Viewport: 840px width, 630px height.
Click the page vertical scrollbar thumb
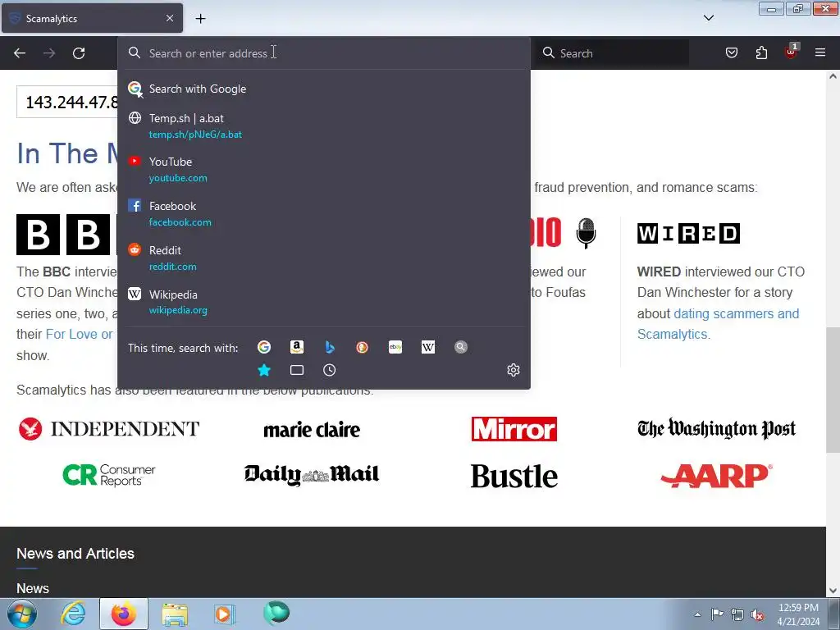pyautogui.click(x=833, y=390)
